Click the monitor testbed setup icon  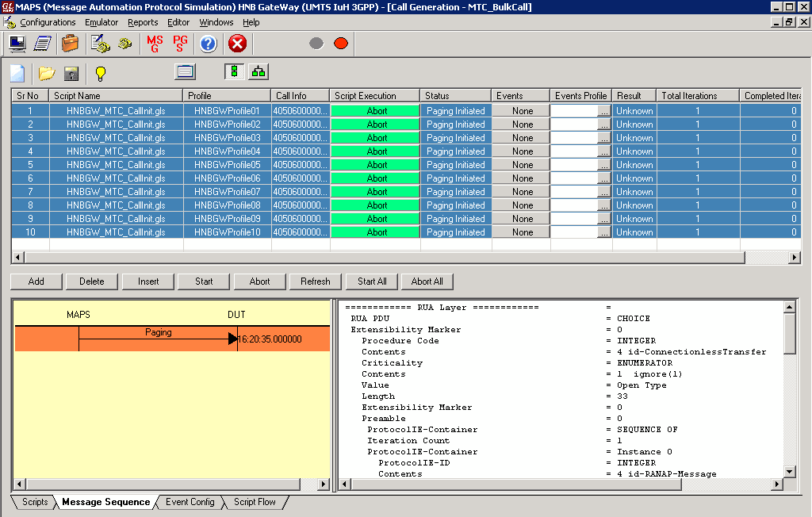[x=17, y=44]
